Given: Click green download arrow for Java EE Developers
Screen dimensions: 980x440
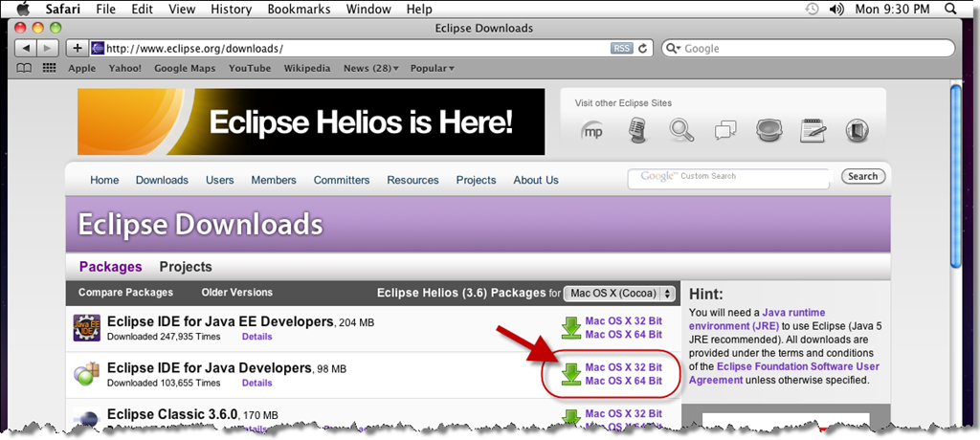Looking at the screenshot, I should (570, 328).
